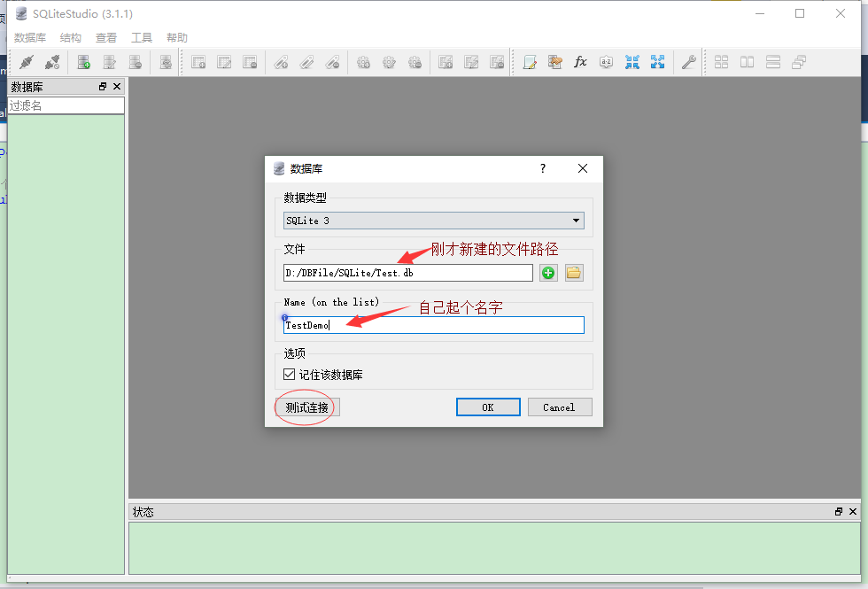Open the folder browse icon for file selection
Viewport: 868px width, 589px height.
point(572,272)
